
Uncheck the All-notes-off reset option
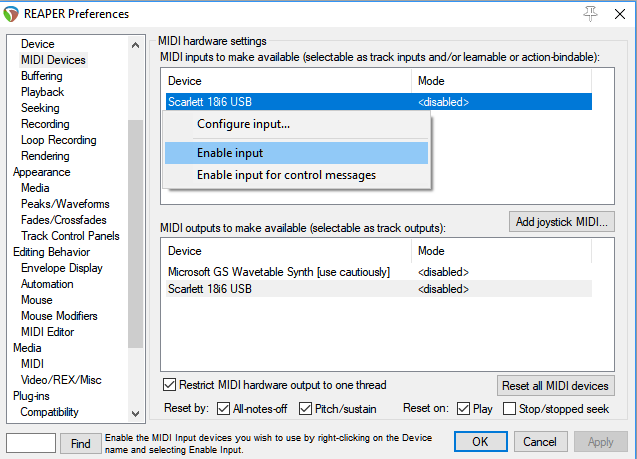pos(223,408)
